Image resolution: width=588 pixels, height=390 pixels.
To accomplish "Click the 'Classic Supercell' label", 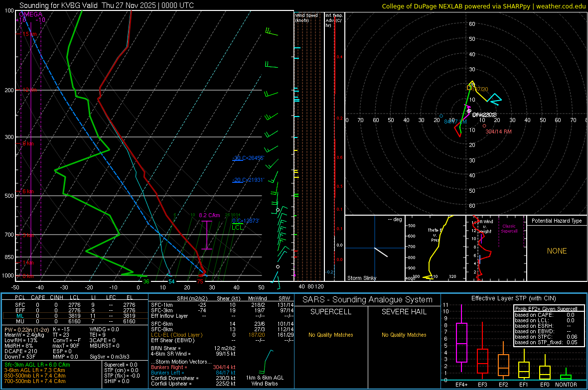I will click(x=509, y=229).
